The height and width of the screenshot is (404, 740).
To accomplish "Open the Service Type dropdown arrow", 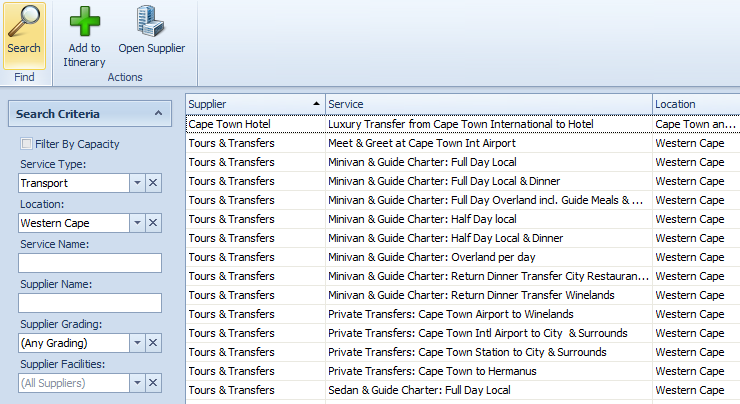I will (x=137, y=183).
